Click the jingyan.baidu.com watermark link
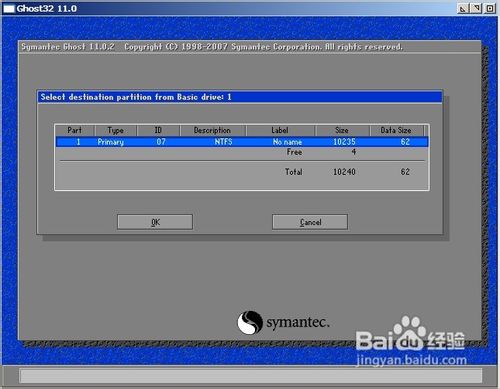Screen dimensions: 500x389 pos(411,360)
